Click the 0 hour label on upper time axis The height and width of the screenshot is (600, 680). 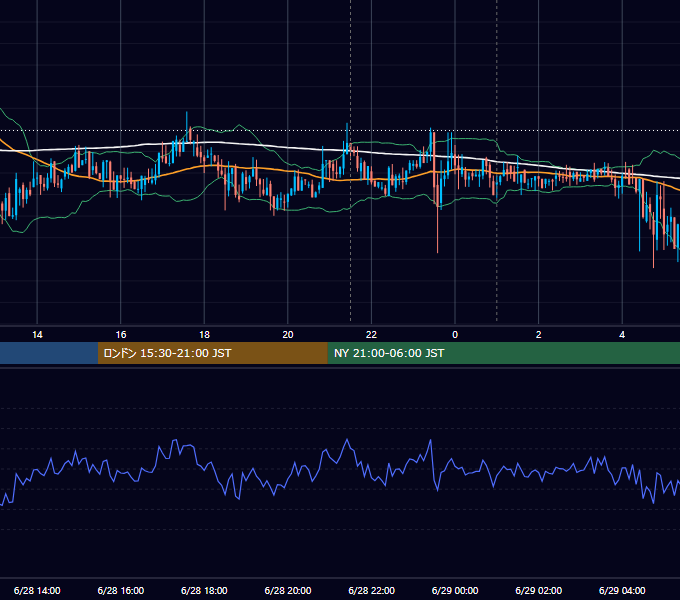tap(455, 335)
